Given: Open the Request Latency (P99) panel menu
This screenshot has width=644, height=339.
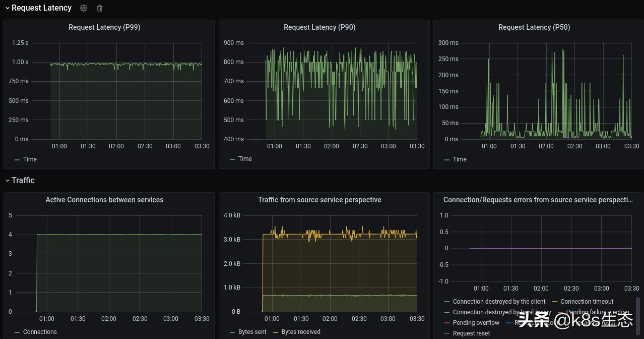Looking at the screenshot, I should pyautogui.click(x=104, y=27).
